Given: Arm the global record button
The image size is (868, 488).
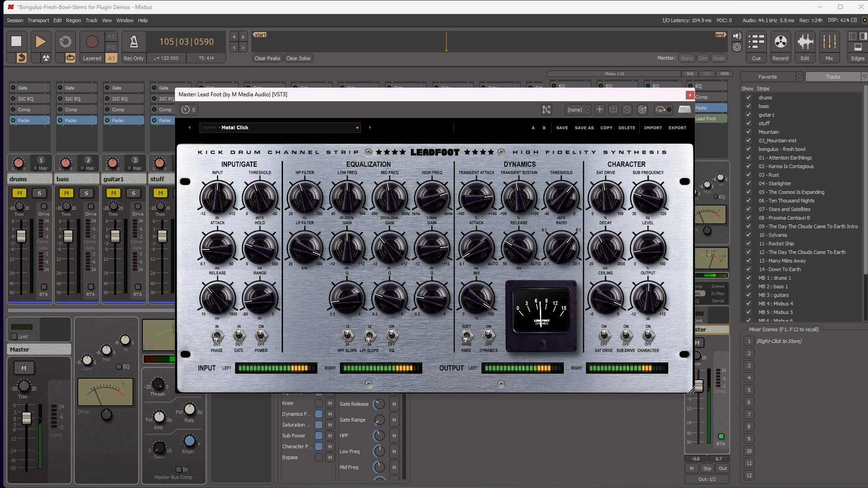Looking at the screenshot, I should 92,41.
